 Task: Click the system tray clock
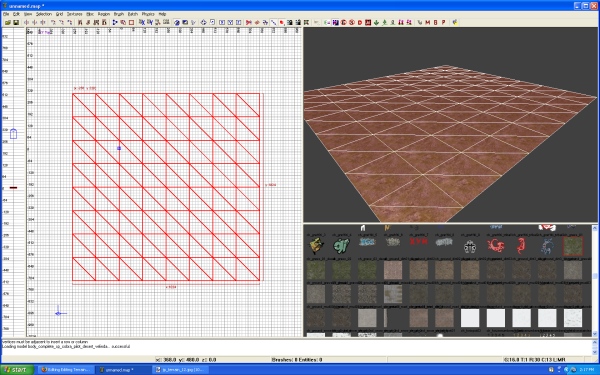click(x=586, y=370)
